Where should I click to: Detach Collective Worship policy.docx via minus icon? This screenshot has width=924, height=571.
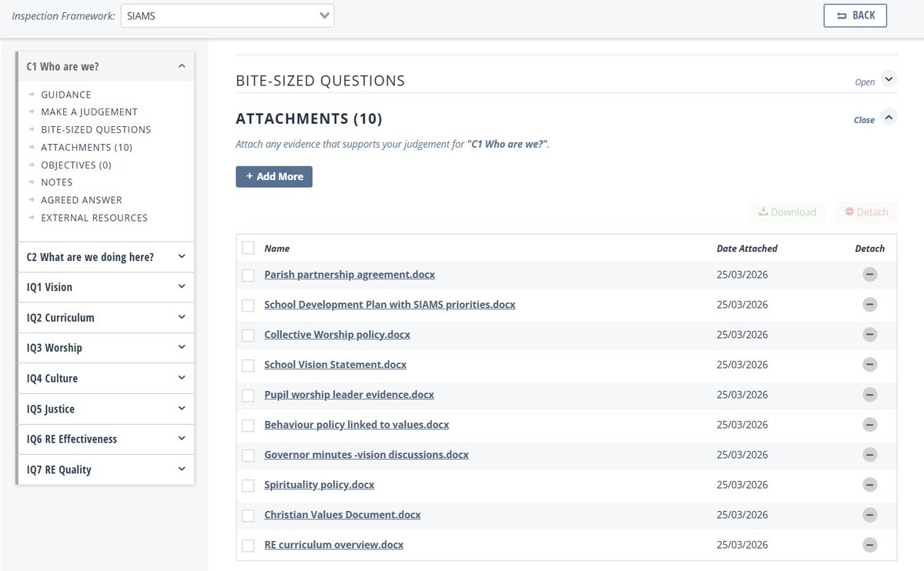tap(869, 335)
